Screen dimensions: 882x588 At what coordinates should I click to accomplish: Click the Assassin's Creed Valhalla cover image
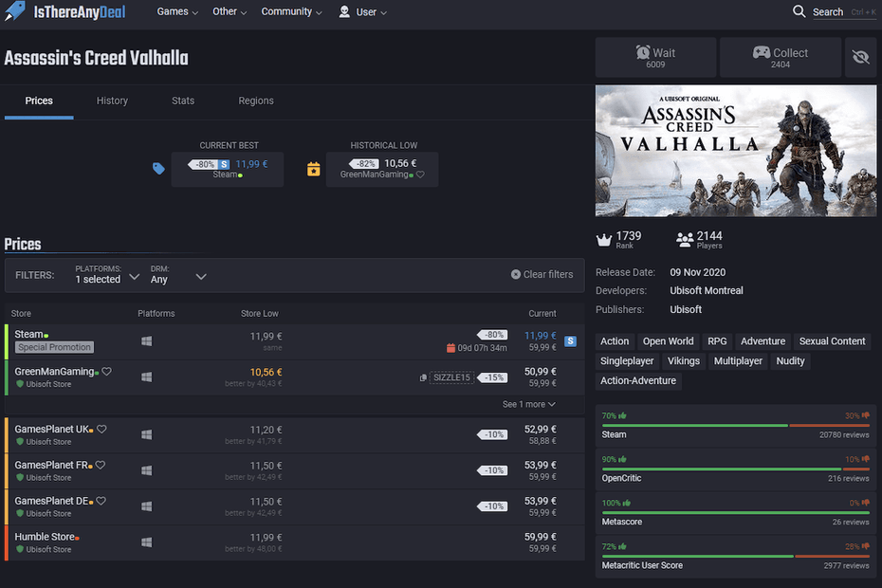[735, 151]
